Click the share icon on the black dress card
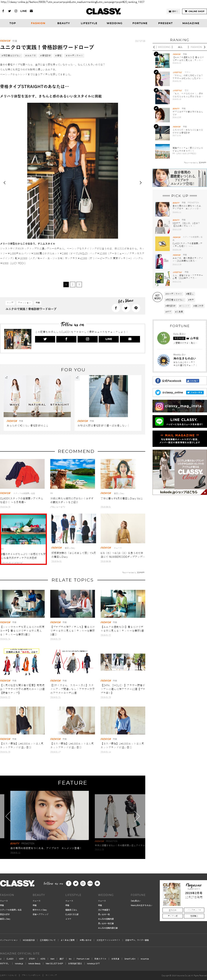The width and height of the screenshot is (207, 980). [x=77, y=378]
